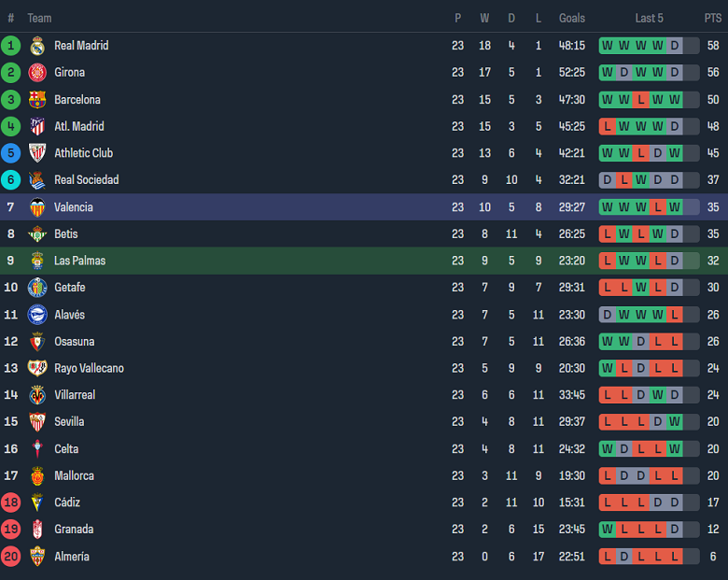
Task: Open the Getafe team link
Action: pos(70,288)
